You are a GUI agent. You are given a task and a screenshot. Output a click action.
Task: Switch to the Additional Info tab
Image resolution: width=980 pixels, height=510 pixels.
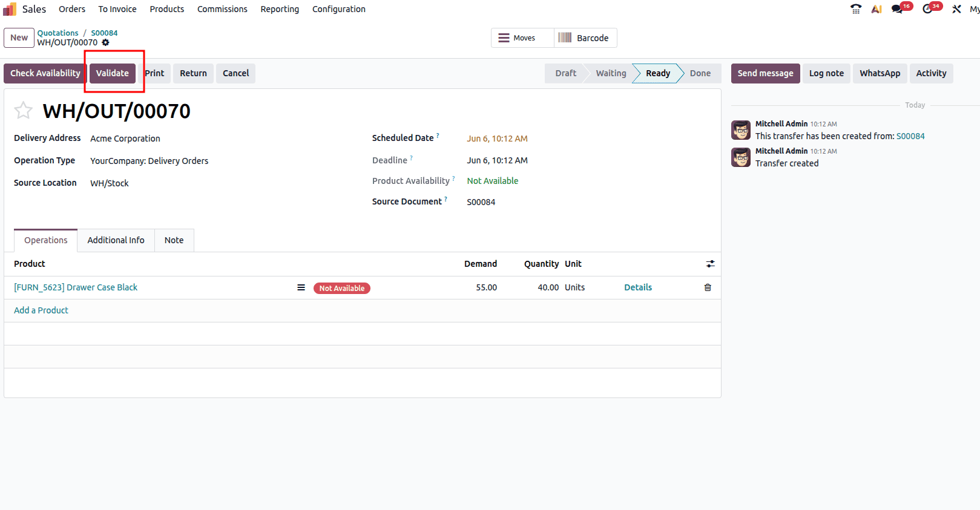coord(116,240)
